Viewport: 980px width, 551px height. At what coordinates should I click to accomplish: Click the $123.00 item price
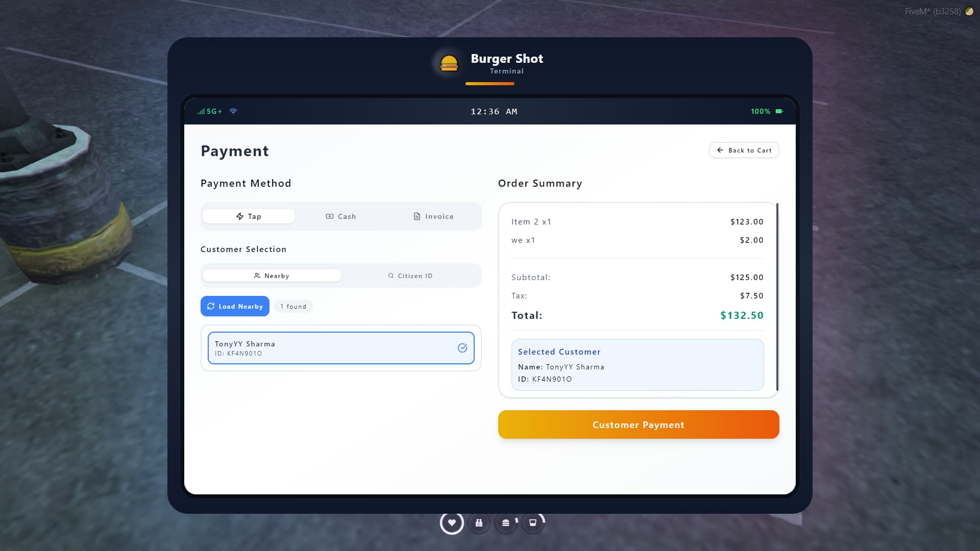point(747,221)
